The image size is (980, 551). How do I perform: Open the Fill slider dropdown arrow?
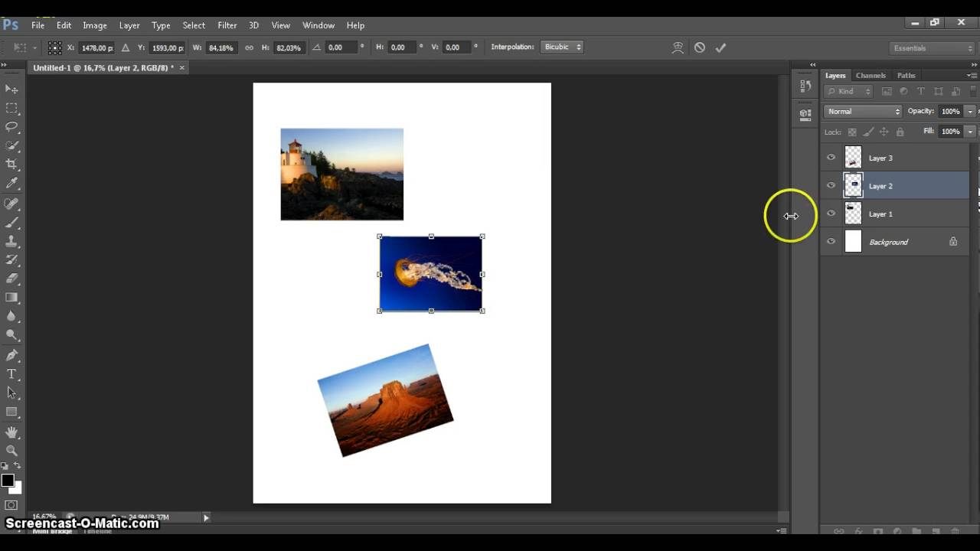coord(970,132)
